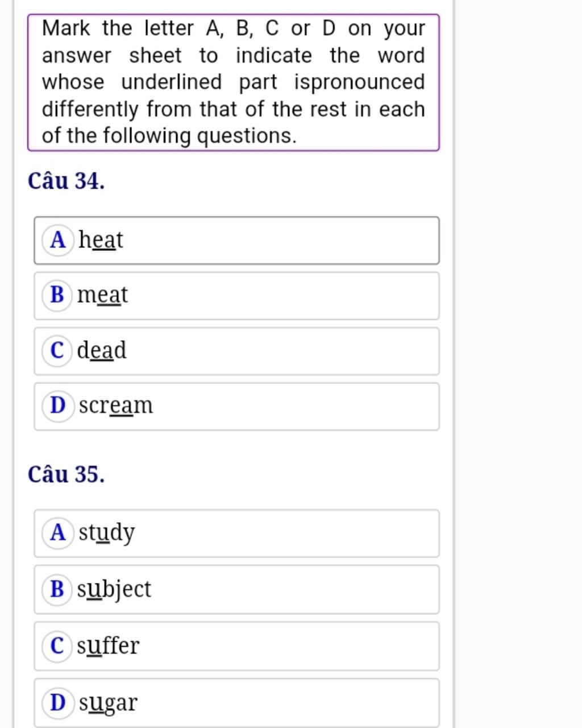
Task: Select circle A for heat
Action: coord(58,240)
